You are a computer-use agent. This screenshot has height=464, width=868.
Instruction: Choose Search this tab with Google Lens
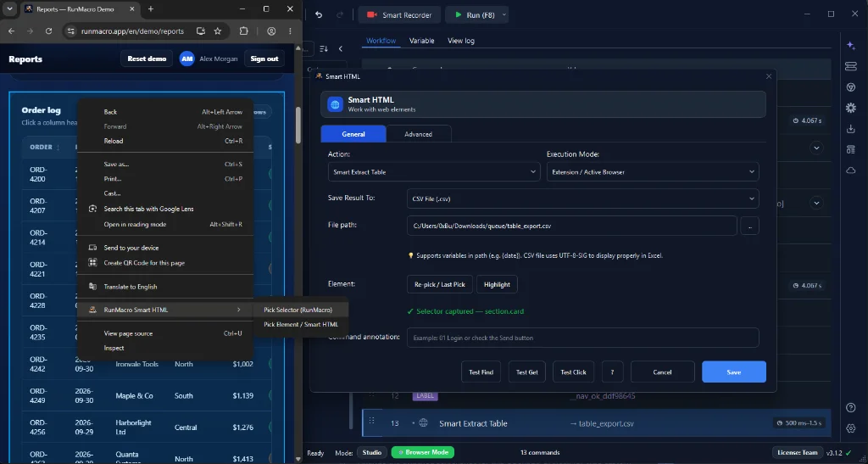click(x=165, y=209)
